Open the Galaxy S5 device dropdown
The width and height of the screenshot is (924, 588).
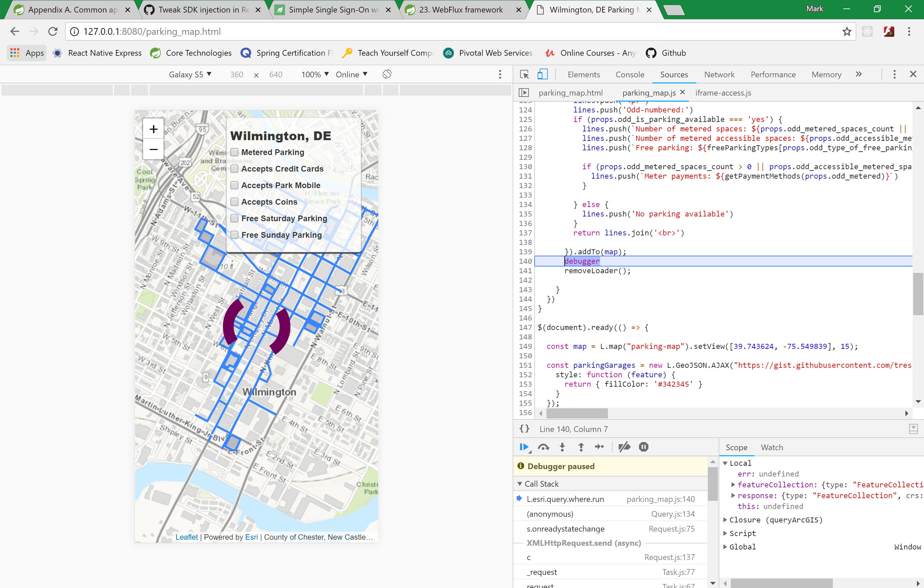coord(190,74)
